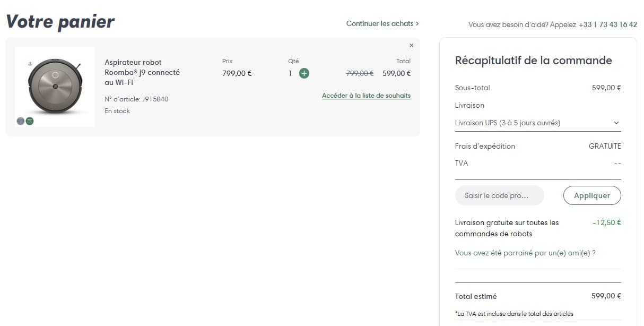Screen dimensions: 644x326
Task: Click the blue badge on product image
Action: [21, 121]
